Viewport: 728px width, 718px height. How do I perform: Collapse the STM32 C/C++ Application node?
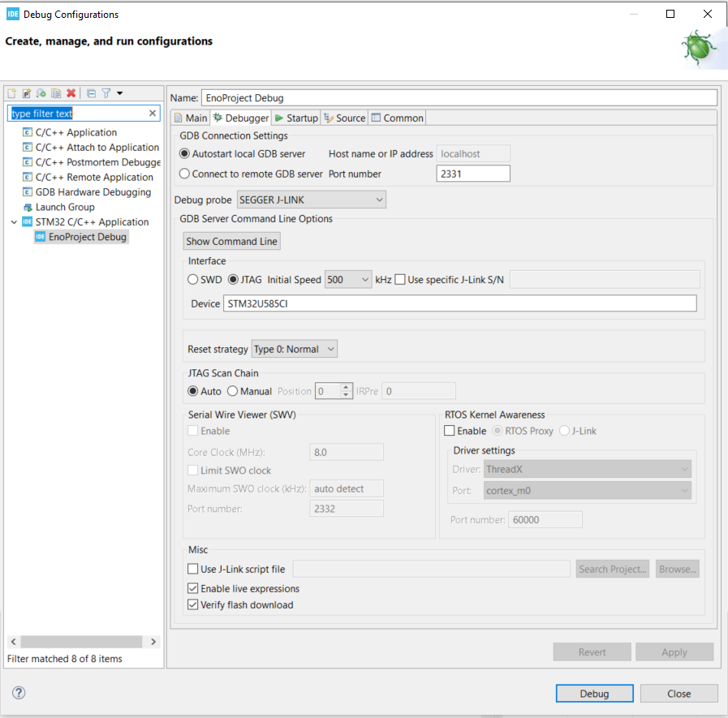tap(14, 221)
